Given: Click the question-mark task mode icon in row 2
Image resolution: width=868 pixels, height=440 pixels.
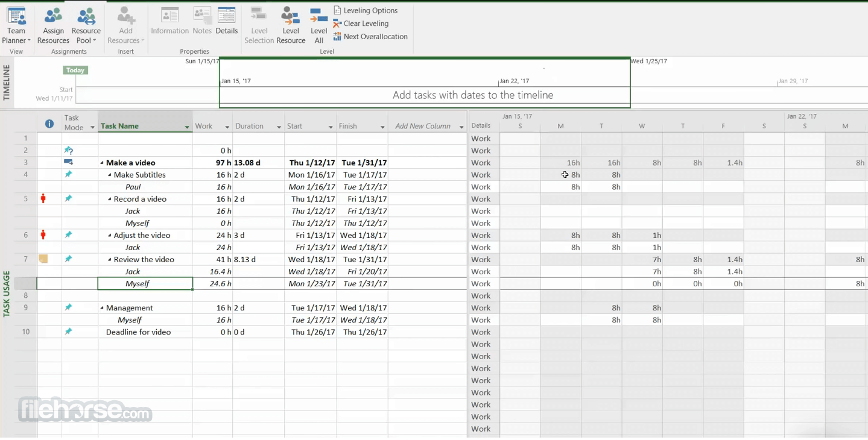Looking at the screenshot, I should tap(68, 150).
